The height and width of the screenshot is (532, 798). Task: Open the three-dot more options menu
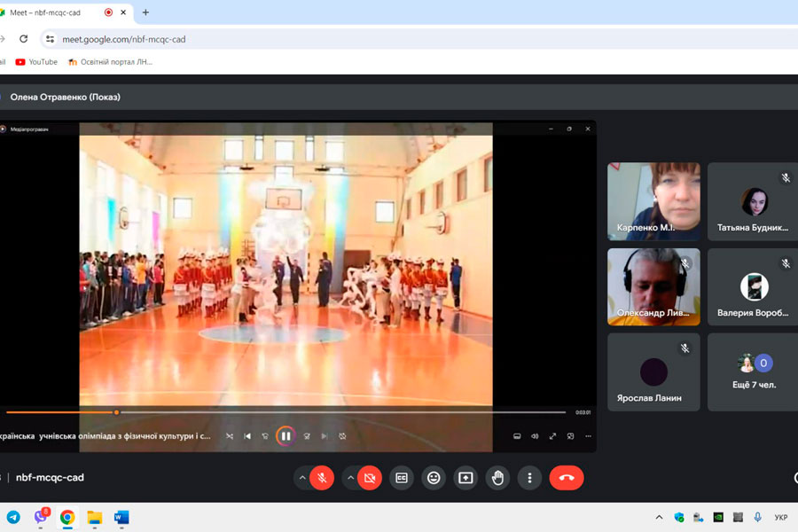(x=529, y=478)
